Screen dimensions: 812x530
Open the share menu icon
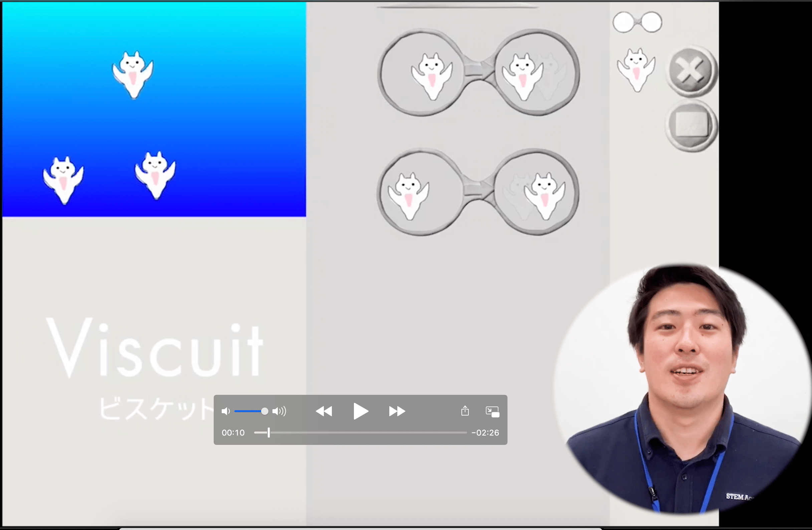pos(465,411)
